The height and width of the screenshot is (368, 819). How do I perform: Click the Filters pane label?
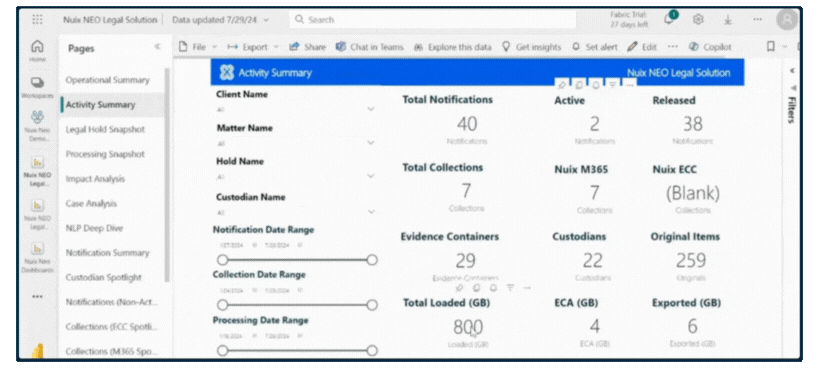(x=792, y=110)
